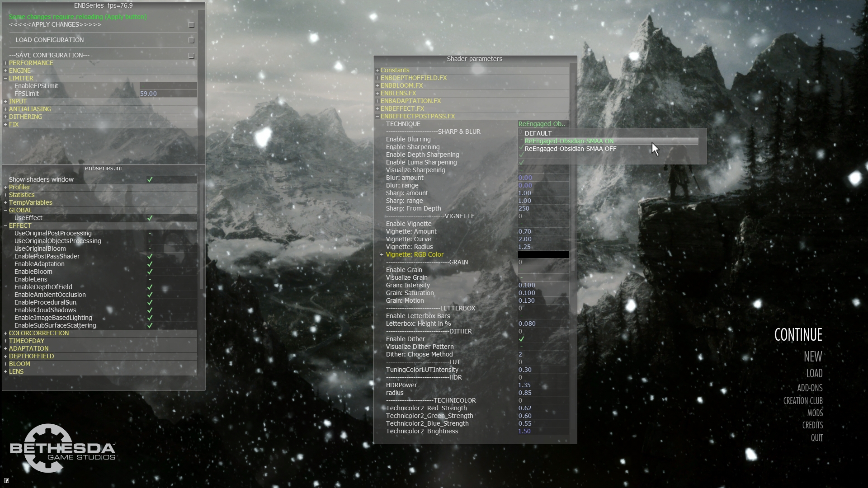868x488 pixels.
Task: Expand the Vignette: RGB Color plus icon
Action: click(382, 255)
